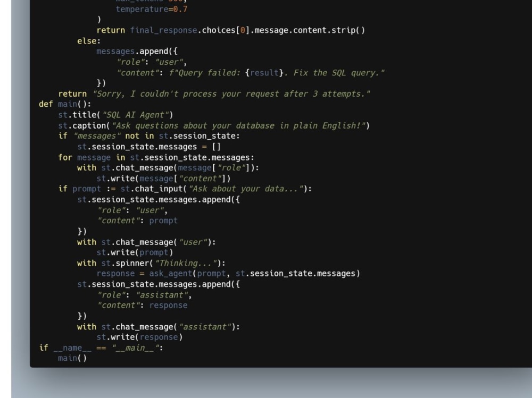Click the "Sorry, I couldn't process" return line
Viewport: 532px width, 398px height.
(214, 94)
